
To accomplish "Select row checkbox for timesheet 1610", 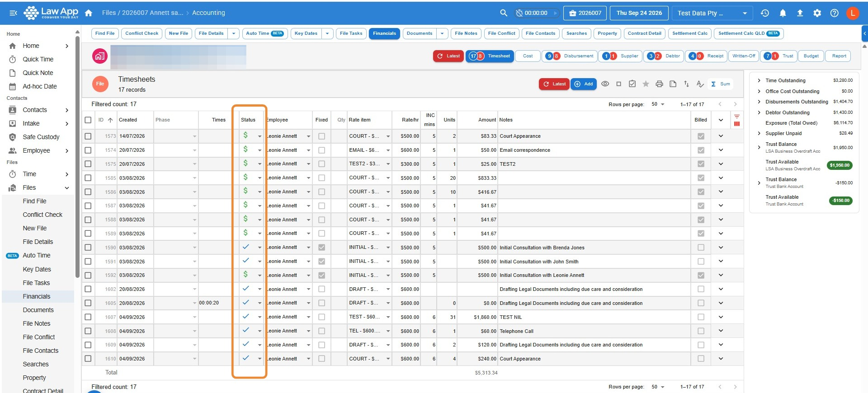I will (x=88, y=359).
